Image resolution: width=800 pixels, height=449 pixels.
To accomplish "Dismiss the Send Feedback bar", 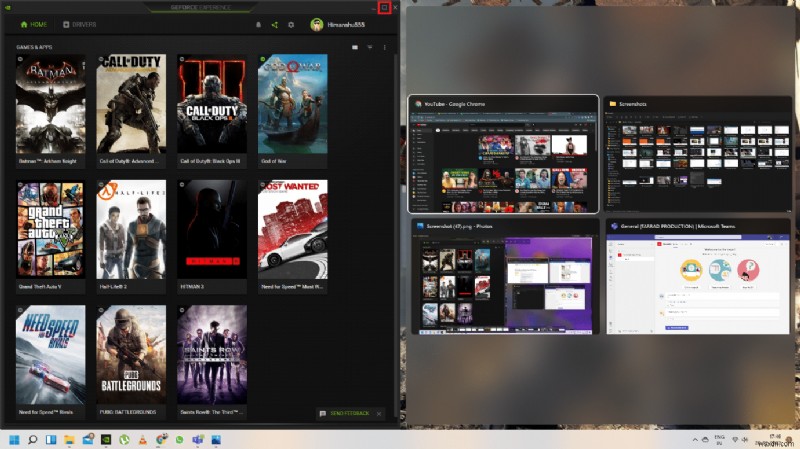I will (x=379, y=414).
